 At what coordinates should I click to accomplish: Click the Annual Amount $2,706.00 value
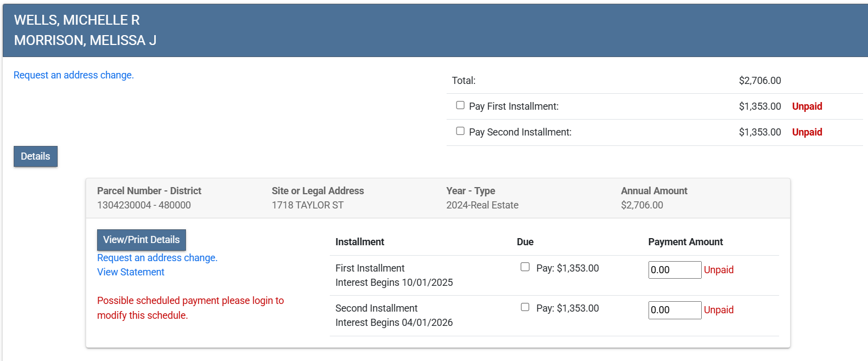click(641, 205)
